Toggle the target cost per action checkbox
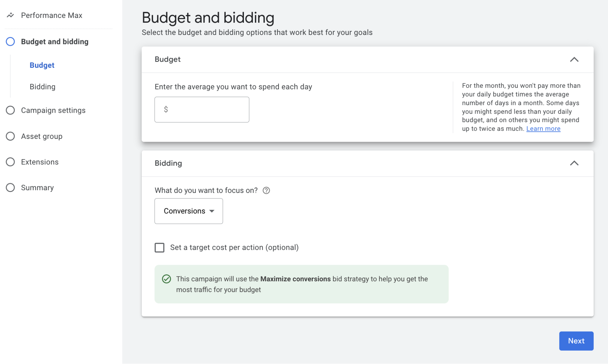Viewport: 608px width, 364px height. (x=159, y=247)
